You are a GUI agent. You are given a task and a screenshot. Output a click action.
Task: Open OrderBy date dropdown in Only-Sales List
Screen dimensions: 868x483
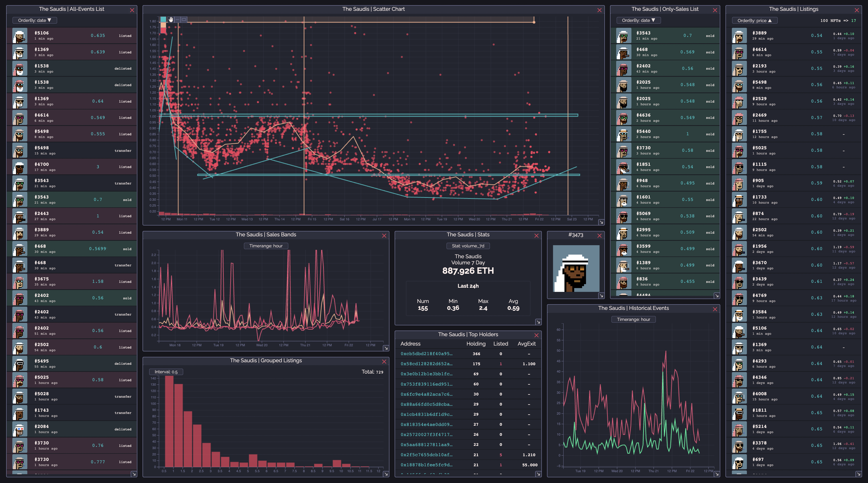[x=639, y=20]
